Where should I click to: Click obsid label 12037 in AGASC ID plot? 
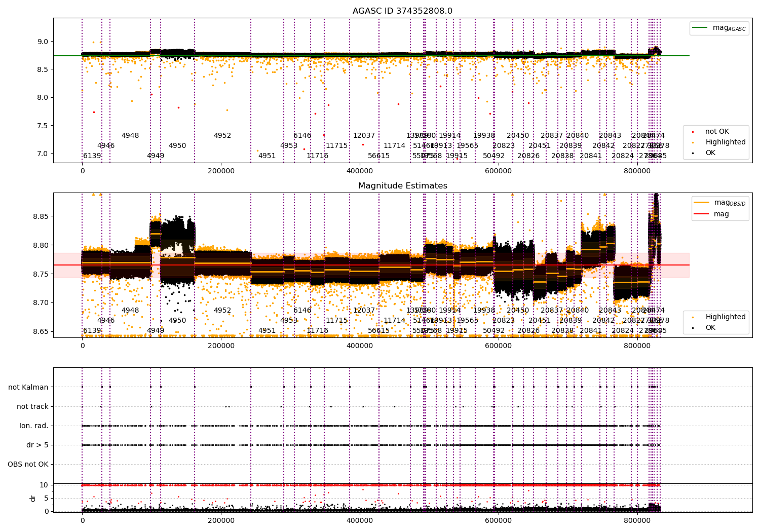click(x=364, y=136)
